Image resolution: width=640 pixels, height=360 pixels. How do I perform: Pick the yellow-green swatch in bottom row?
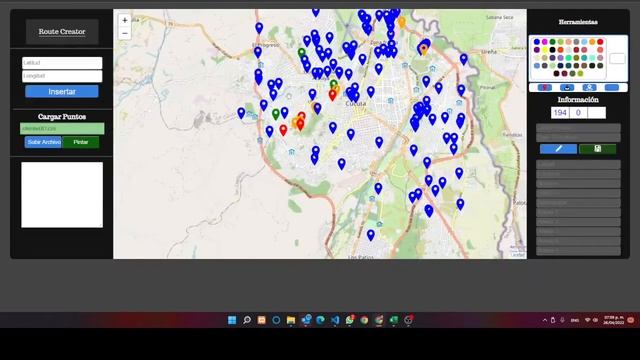click(x=580, y=73)
